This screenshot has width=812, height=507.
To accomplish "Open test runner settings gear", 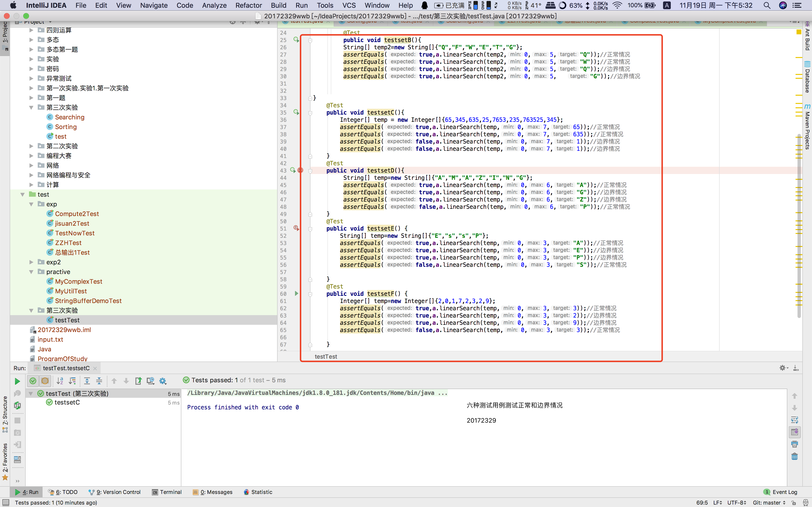I will pos(163,381).
